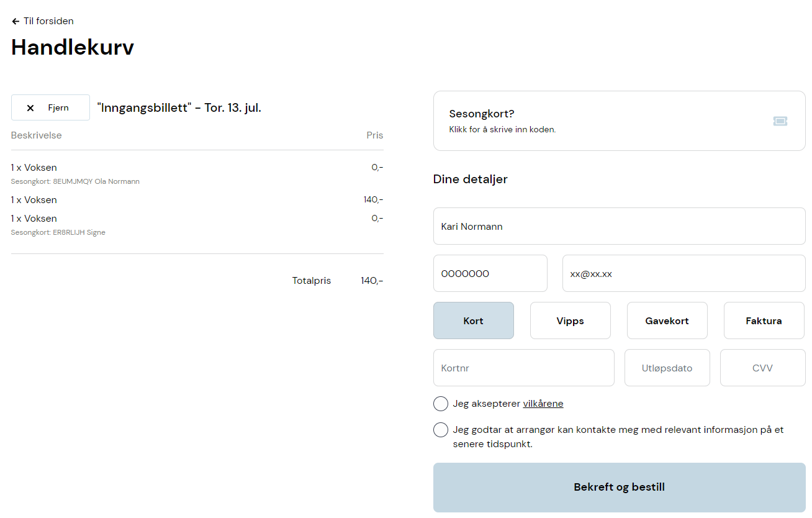Click the X icon in Fjern button
The height and width of the screenshot is (518, 812).
tap(30, 108)
